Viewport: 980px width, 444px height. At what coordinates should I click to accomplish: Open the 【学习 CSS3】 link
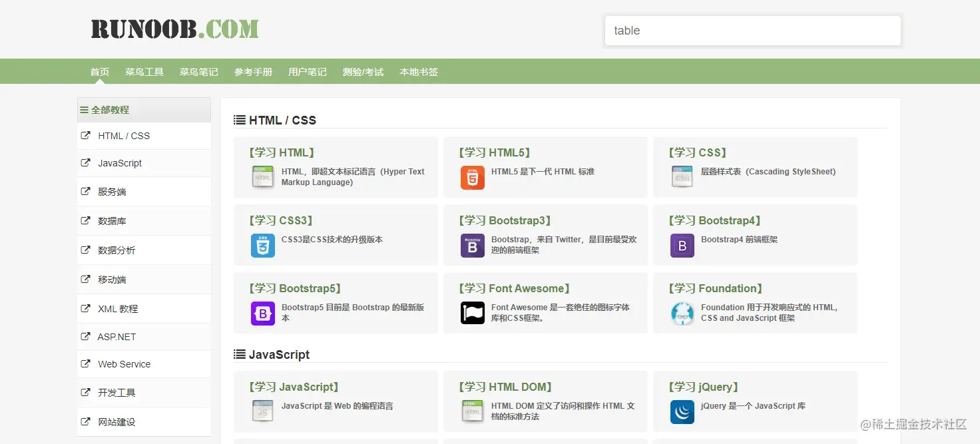click(x=280, y=220)
